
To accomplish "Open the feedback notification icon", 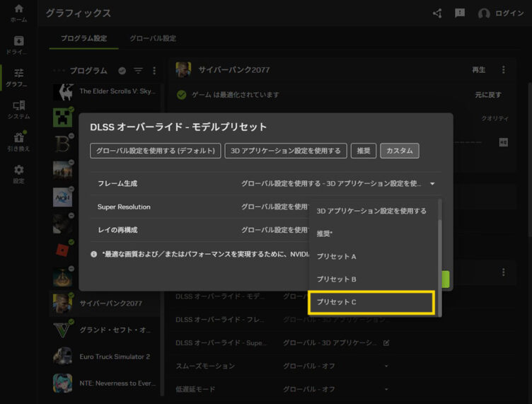I will point(460,13).
